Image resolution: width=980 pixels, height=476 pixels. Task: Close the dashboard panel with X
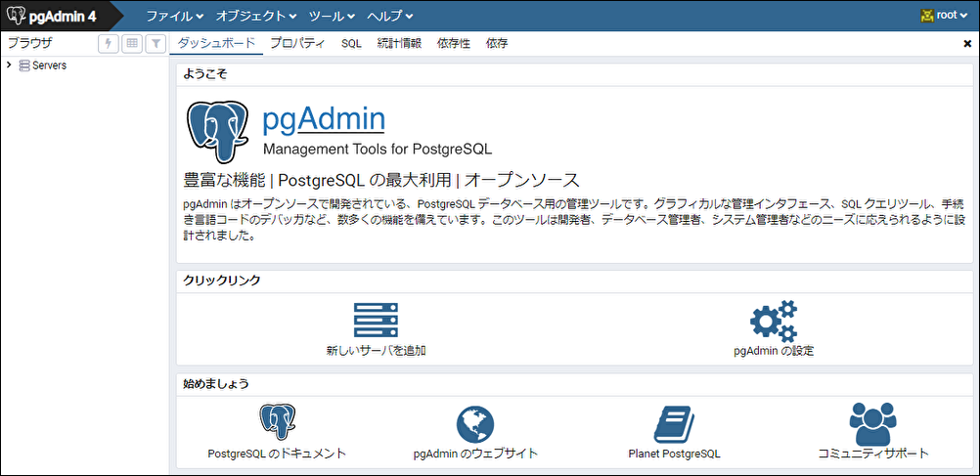[967, 44]
